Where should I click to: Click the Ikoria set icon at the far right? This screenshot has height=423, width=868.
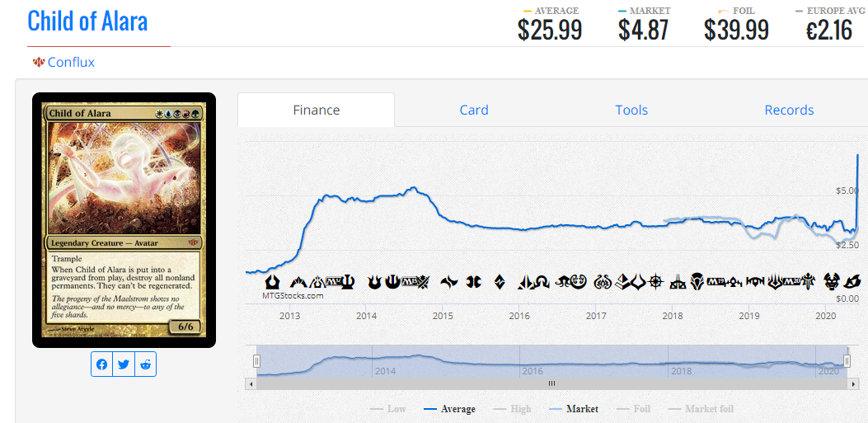pos(852,282)
